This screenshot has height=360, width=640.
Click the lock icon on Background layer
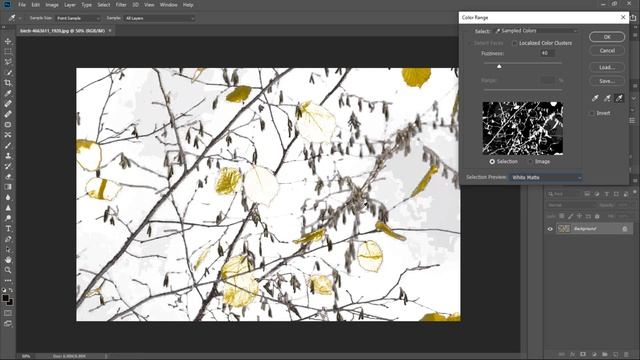click(624, 229)
